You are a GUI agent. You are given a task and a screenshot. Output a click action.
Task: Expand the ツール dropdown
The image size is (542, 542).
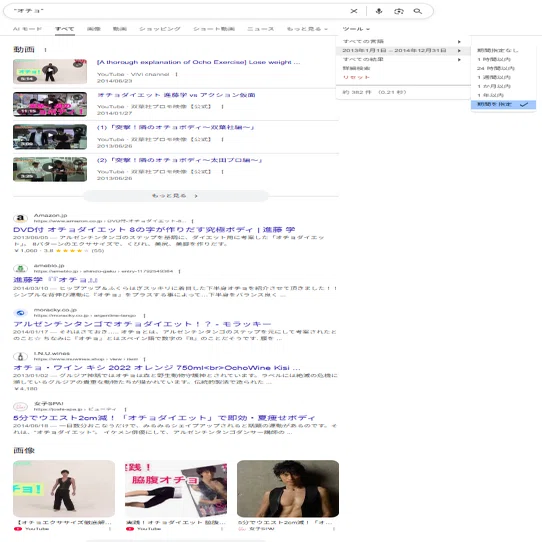[356, 29]
